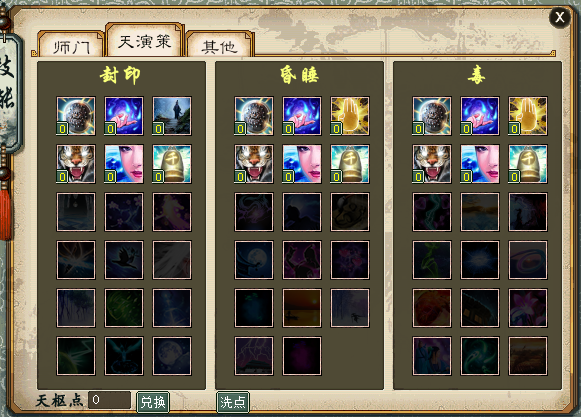
Task: Switch to the 师门 tab
Action: tap(71, 46)
